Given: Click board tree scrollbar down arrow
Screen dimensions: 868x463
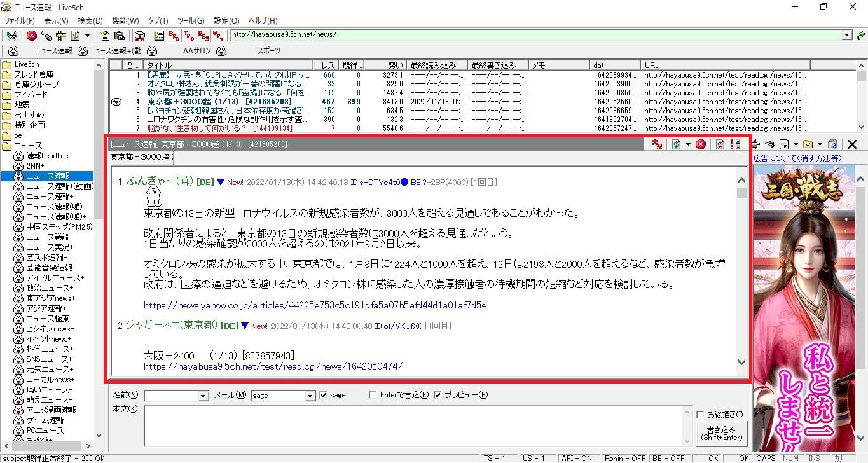Looking at the screenshot, I should (99, 436).
